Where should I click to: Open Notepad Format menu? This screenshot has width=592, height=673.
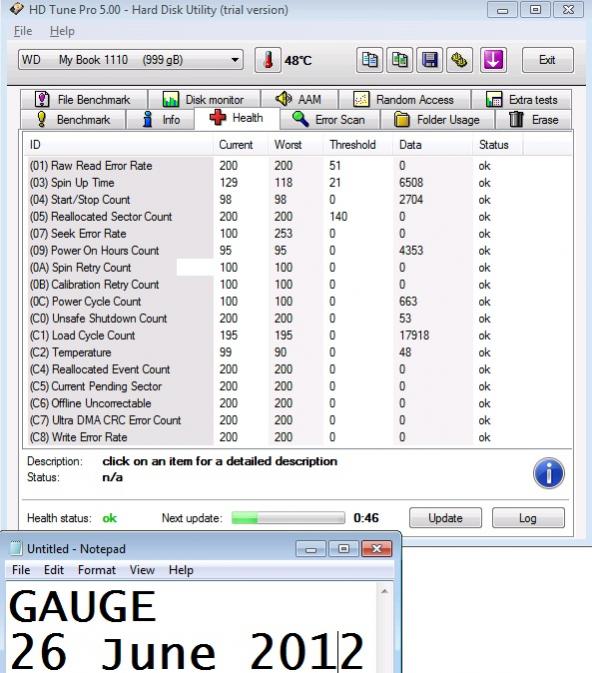point(97,570)
